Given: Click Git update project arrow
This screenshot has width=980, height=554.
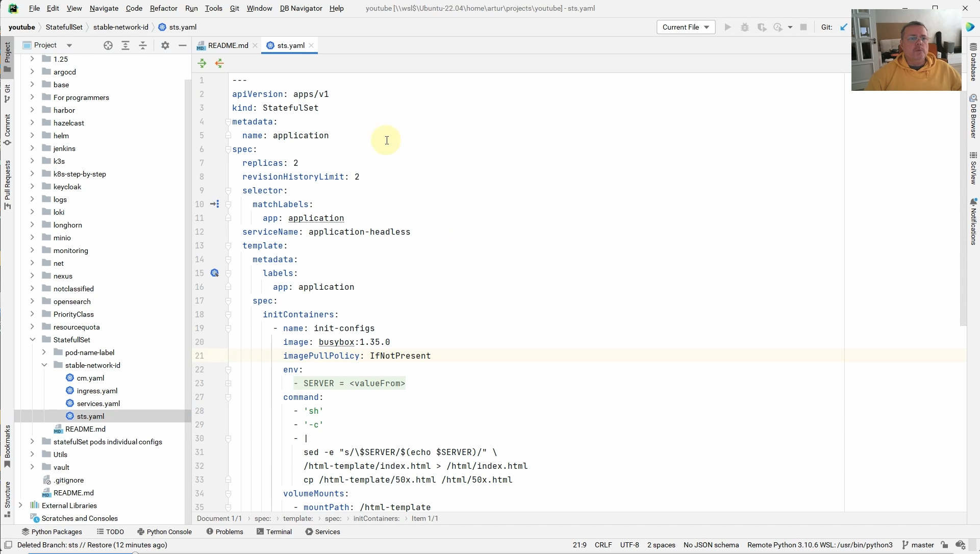Looking at the screenshot, I should pyautogui.click(x=844, y=27).
